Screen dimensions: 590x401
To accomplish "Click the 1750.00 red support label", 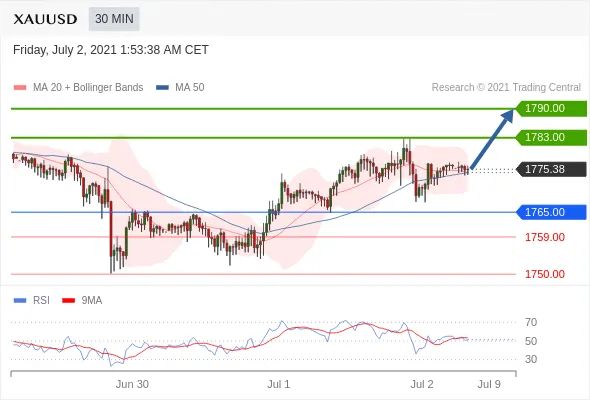I will click(545, 274).
